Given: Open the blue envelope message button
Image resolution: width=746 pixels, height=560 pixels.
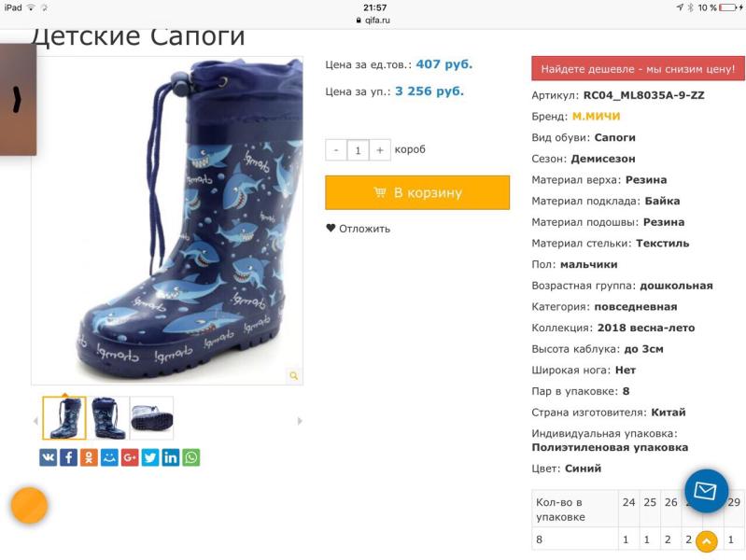Looking at the screenshot, I should point(706,491).
